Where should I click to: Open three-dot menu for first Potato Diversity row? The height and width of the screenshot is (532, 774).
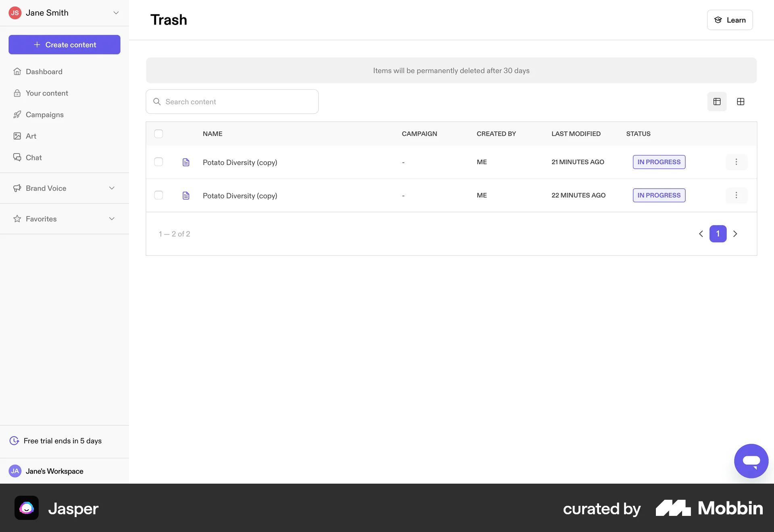pos(736,162)
